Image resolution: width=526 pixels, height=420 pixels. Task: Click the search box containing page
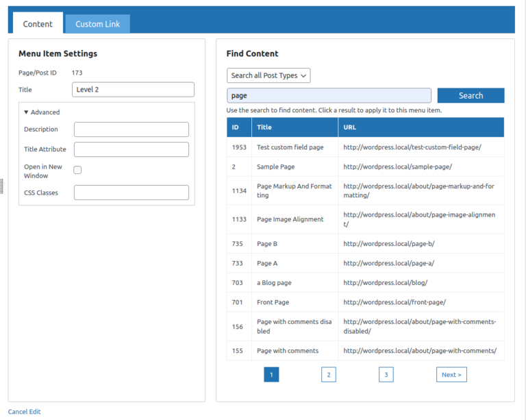(329, 96)
